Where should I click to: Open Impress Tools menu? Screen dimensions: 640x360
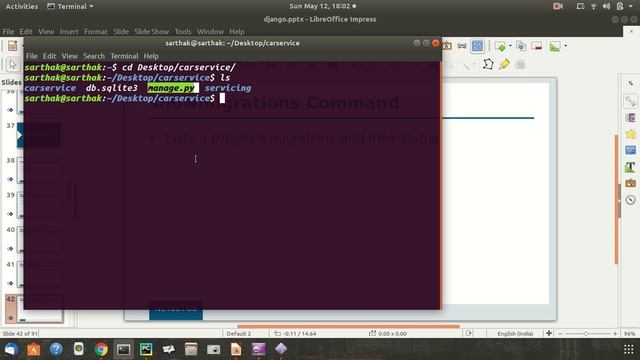click(x=183, y=31)
